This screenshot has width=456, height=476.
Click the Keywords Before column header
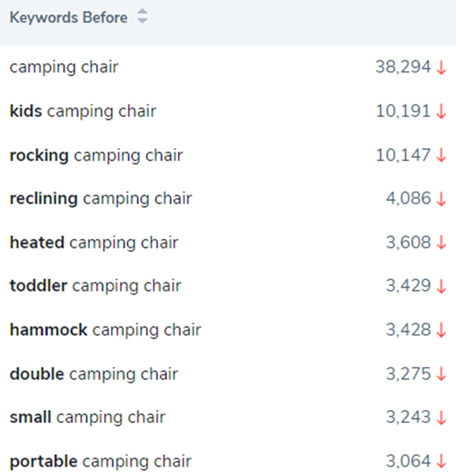[x=68, y=18]
